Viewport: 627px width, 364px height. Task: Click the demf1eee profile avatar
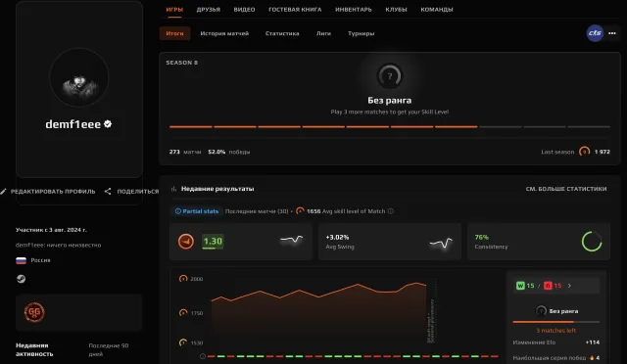[x=78, y=77]
